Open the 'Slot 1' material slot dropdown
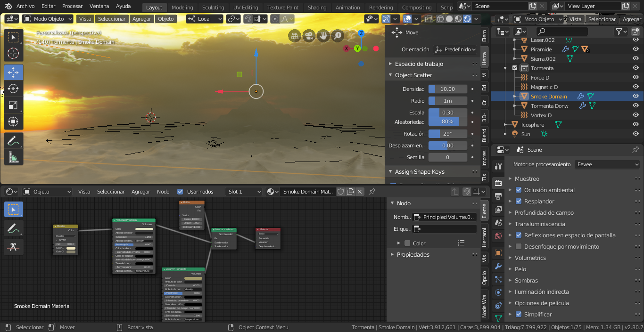Screen dimensions: 644x332 (244, 192)
